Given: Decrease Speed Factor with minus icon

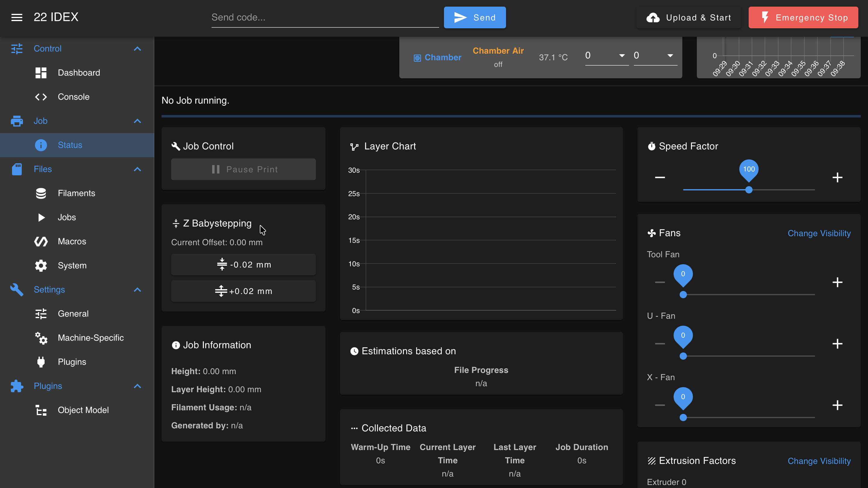Looking at the screenshot, I should [x=660, y=177].
